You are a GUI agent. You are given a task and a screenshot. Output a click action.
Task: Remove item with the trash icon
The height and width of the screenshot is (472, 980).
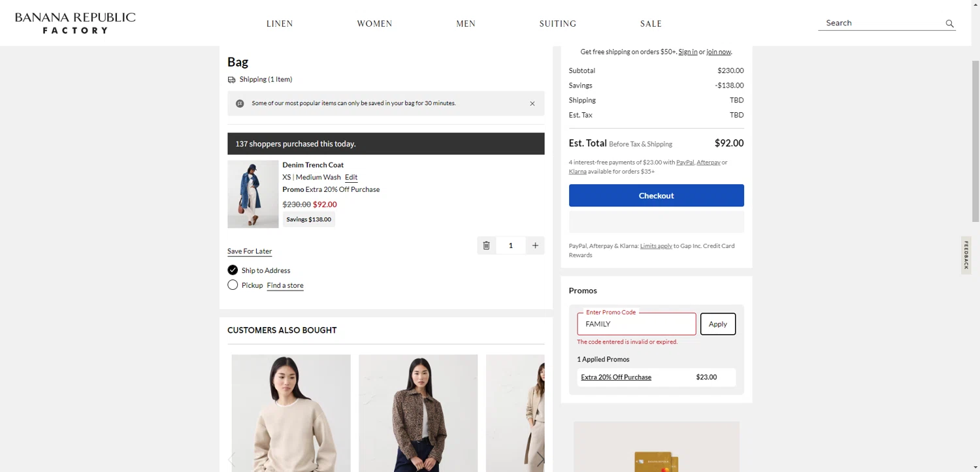[x=486, y=245]
